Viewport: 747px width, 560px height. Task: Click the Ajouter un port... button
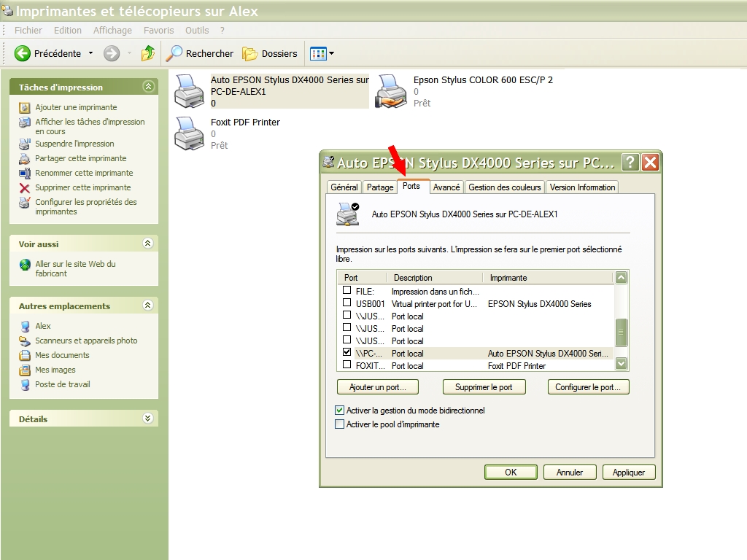378,387
